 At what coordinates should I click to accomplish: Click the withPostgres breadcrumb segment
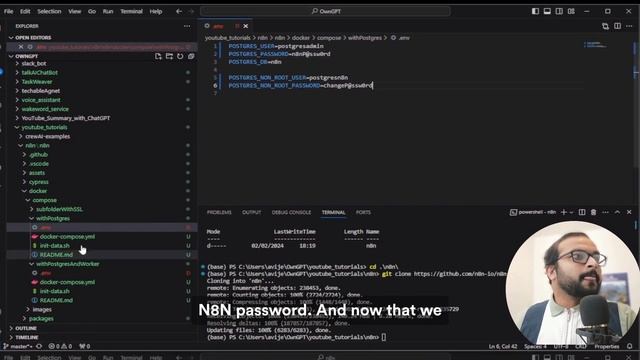[365, 38]
